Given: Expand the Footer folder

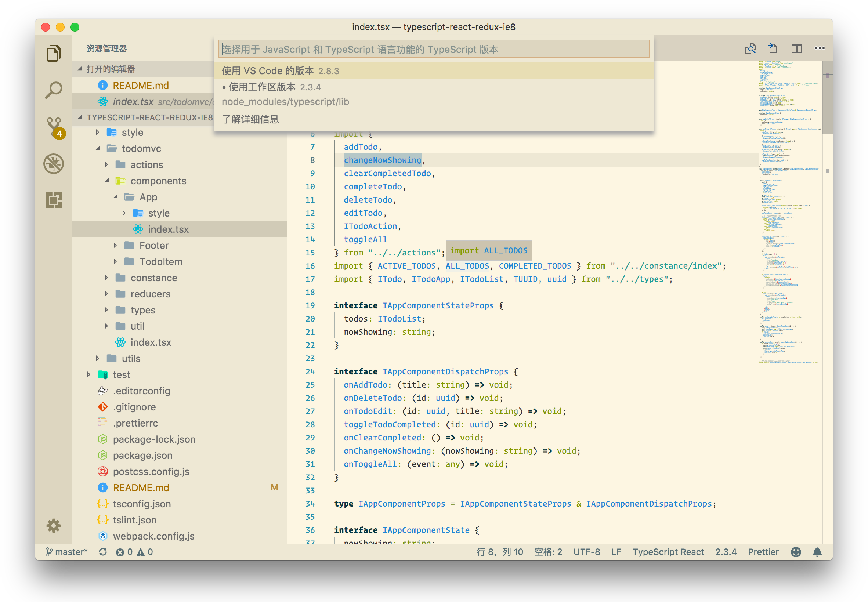Looking at the screenshot, I should click(153, 246).
